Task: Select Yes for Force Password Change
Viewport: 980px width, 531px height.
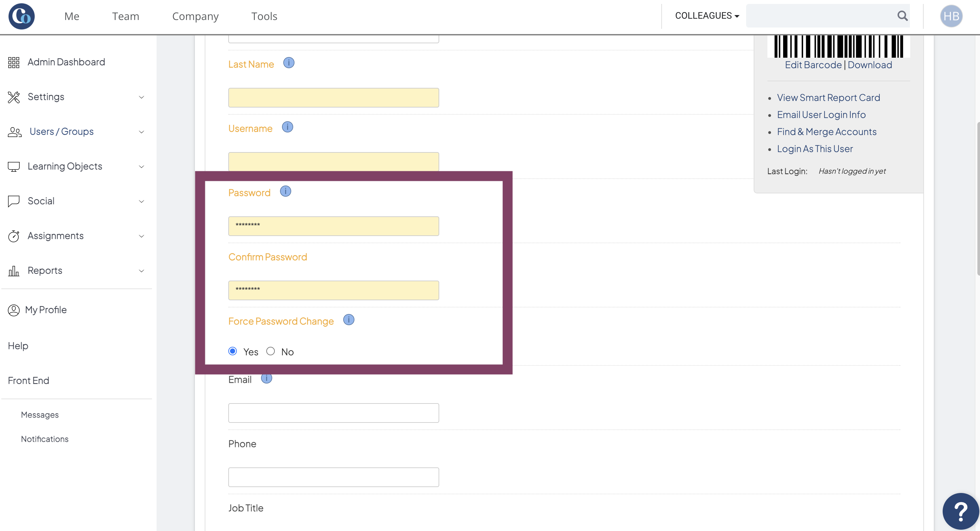Action: pos(233,351)
